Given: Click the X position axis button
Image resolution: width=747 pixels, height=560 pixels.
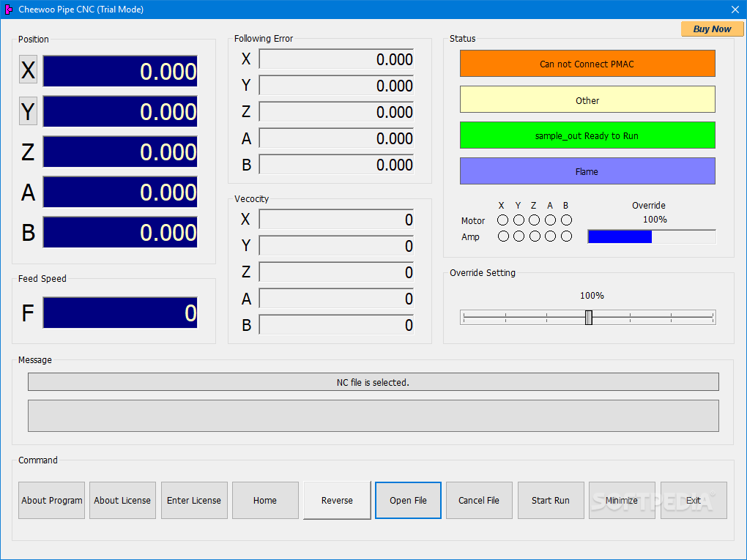Looking at the screenshot, I should tap(28, 70).
